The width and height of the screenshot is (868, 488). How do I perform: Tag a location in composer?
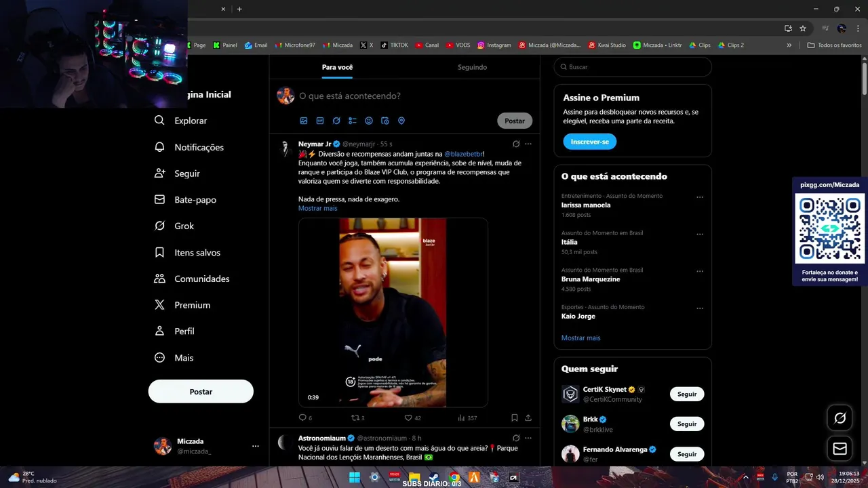(401, 121)
